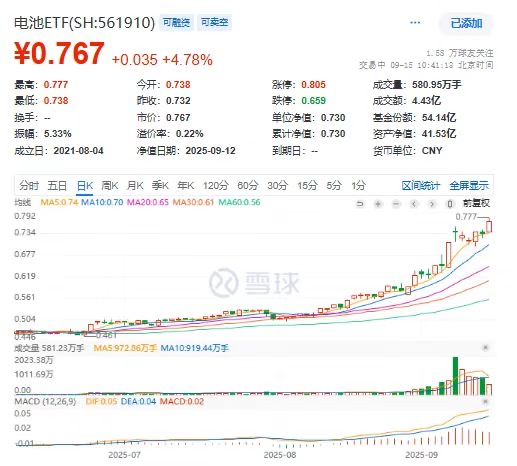Click the 均线 label
This screenshot has width=517, height=466.
[23, 202]
